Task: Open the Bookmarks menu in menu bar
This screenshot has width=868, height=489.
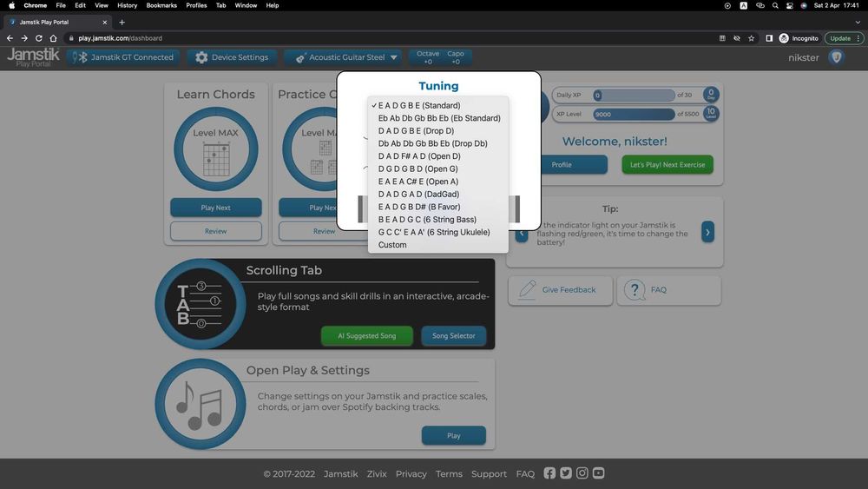Action: pyautogui.click(x=161, y=5)
